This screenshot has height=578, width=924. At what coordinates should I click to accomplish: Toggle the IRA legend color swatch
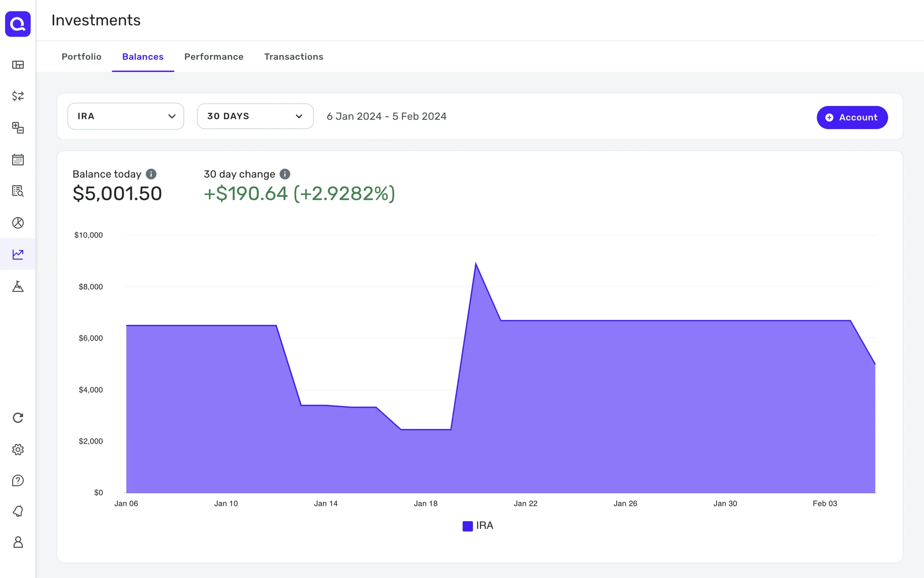pos(467,526)
